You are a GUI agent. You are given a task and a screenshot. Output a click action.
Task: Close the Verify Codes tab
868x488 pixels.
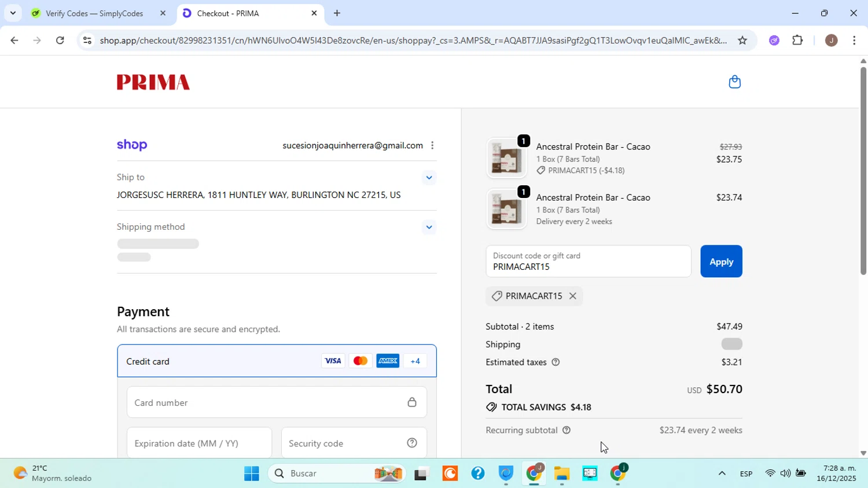click(x=163, y=13)
